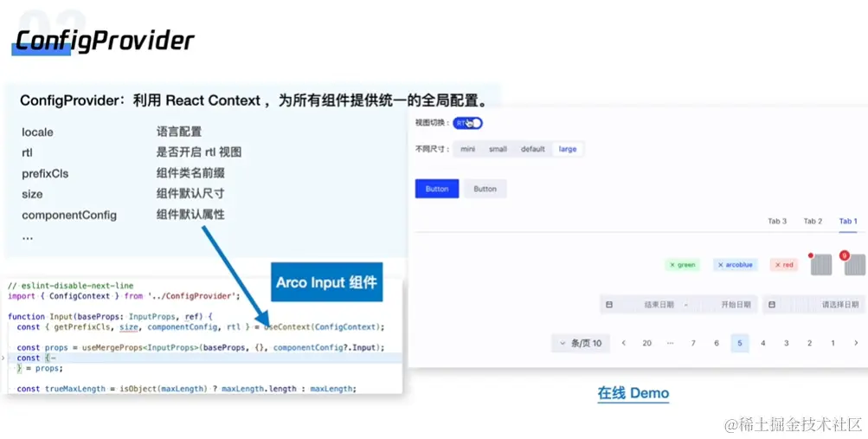Image resolution: width=868 pixels, height=439 pixels.
Task: Click the 'rtl' config item
Action: (x=27, y=152)
